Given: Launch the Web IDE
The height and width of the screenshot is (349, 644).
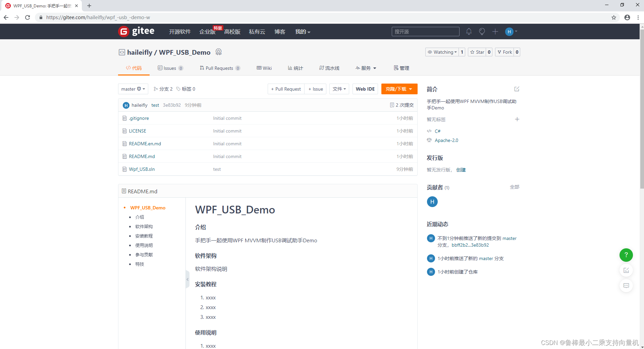Looking at the screenshot, I should click(x=365, y=89).
